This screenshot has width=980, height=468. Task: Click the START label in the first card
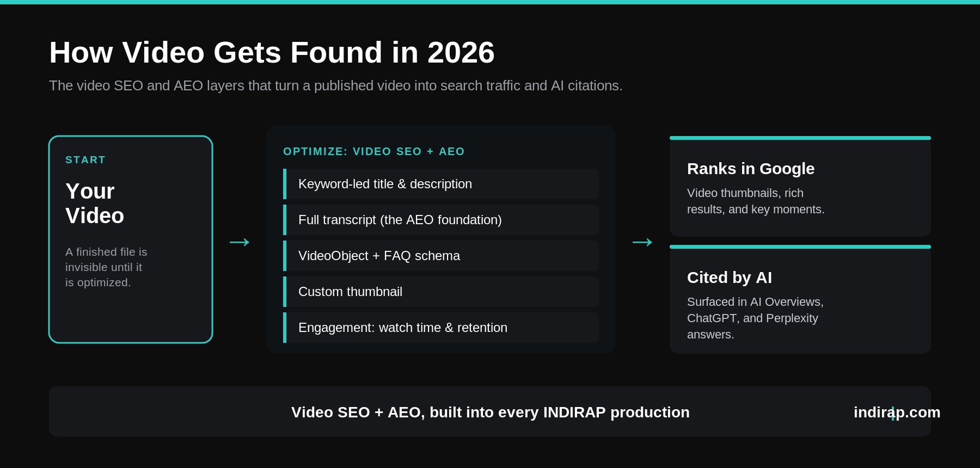(85, 160)
